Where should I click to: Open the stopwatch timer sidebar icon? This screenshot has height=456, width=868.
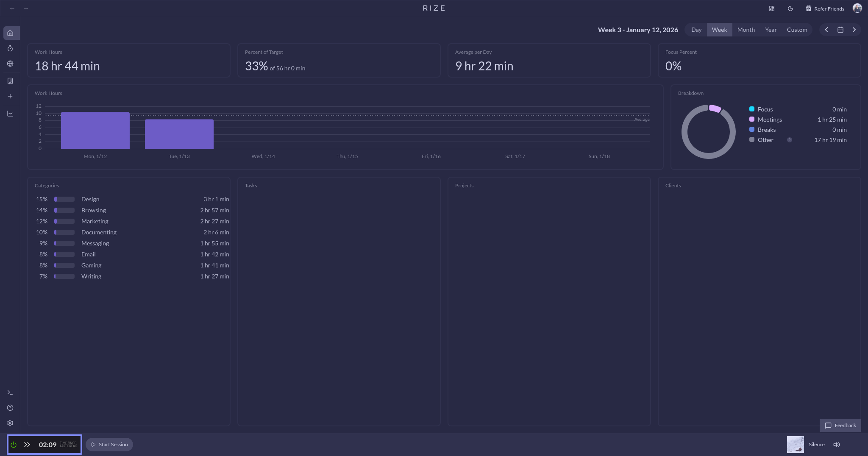click(10, 49)
